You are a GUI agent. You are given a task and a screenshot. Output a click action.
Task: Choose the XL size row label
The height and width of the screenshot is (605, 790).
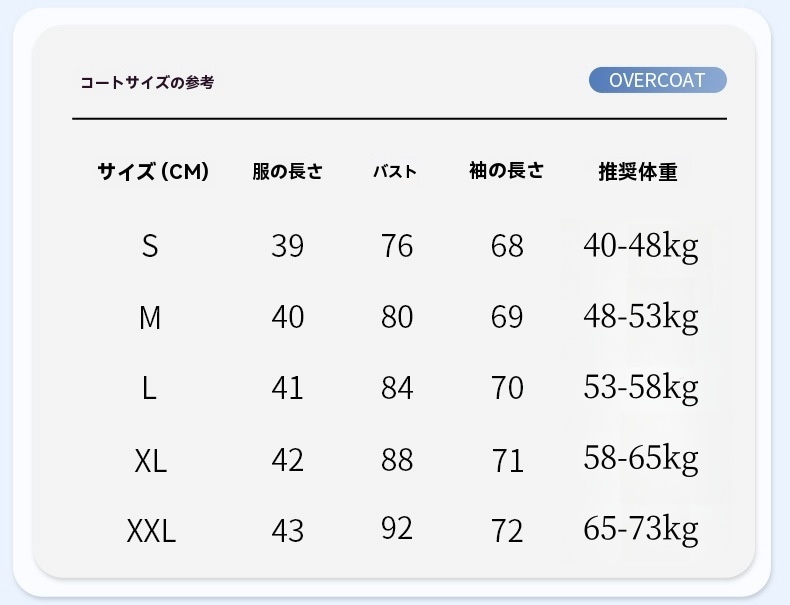(150, 461)
